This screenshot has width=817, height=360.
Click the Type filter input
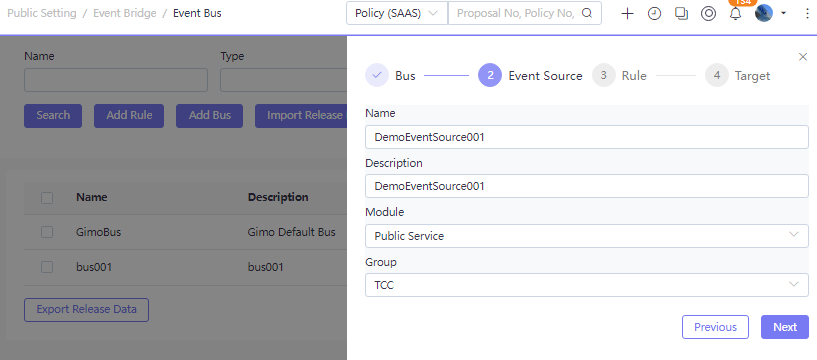click(x=283, y=80)
